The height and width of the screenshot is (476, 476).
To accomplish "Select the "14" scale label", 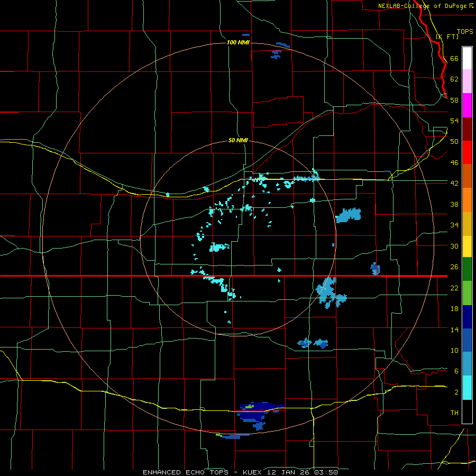I will point(454,329).
